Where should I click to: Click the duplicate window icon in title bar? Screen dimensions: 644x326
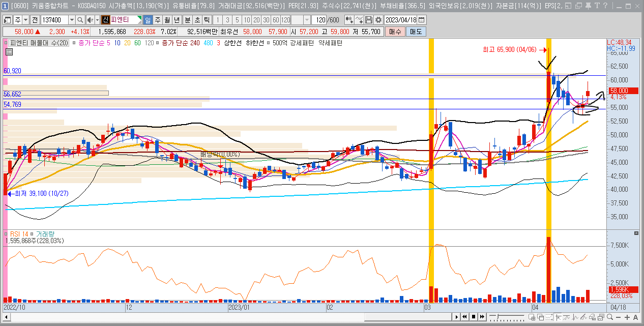(578, 6)
